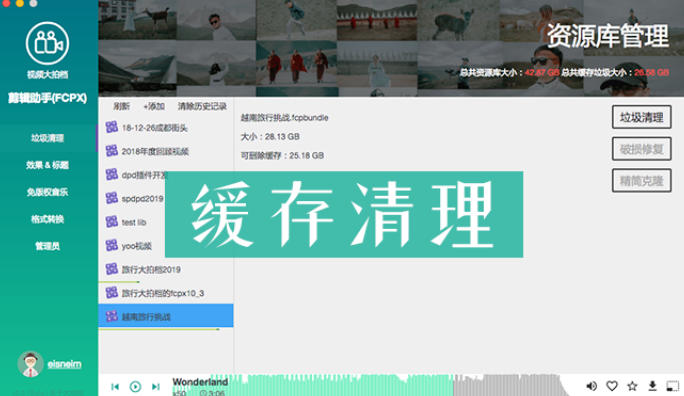684x396 pixels.
Task: Favorite the track with the star icon
Action: [x=632, y=386]
